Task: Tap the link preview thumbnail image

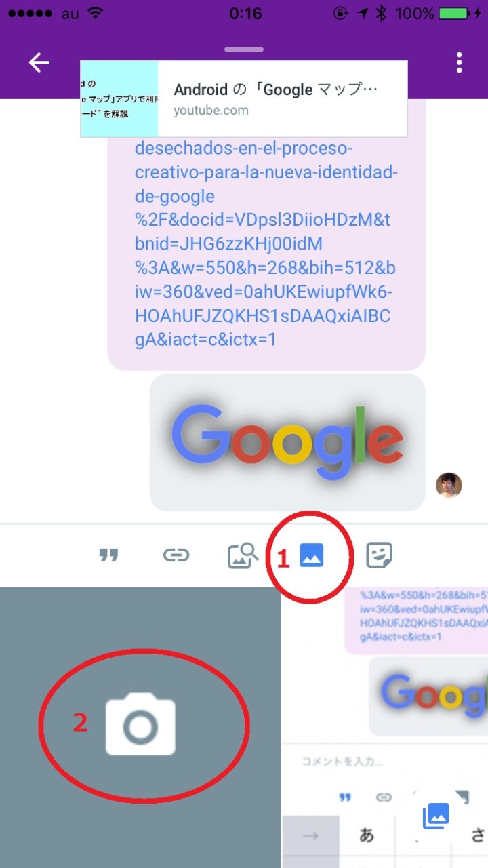Action: pyautogui.click(x=119, y=99)
